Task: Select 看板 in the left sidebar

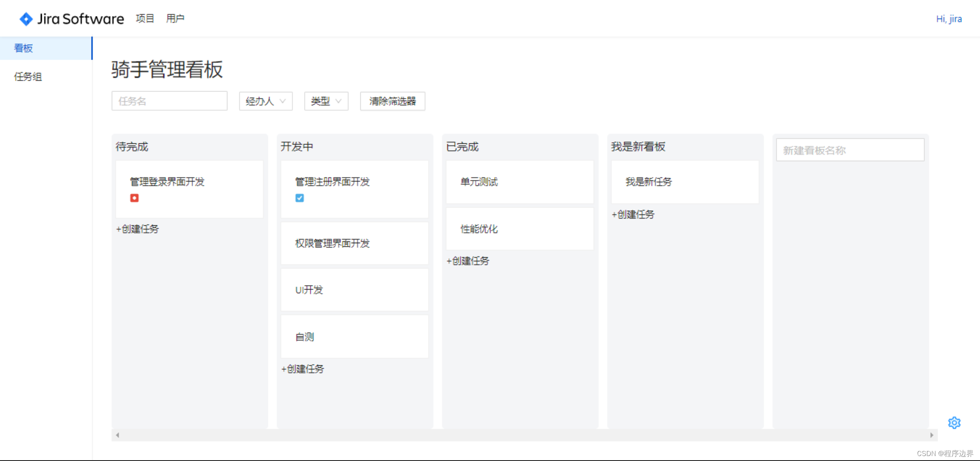Action: click(x=46, y=48)
